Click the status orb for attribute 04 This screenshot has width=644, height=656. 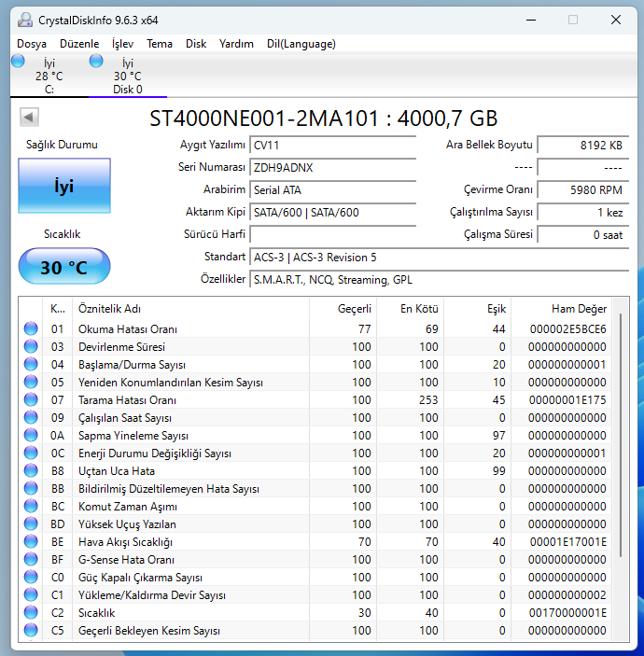[31, 365]
